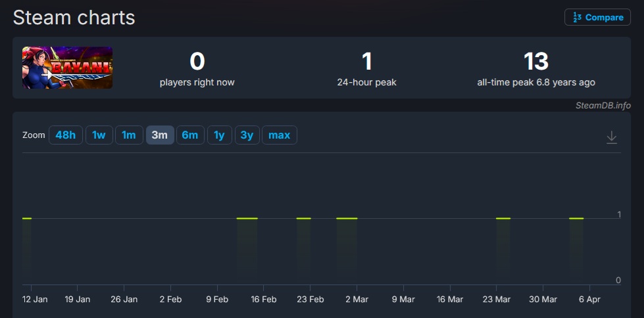
Task: Click the '26 Jan' axis label
Action: 124,299
